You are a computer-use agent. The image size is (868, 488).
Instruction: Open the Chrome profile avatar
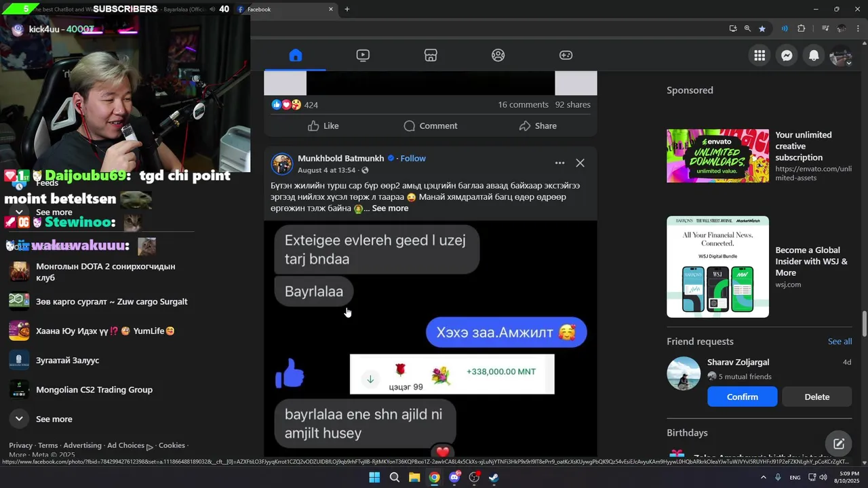842,28
